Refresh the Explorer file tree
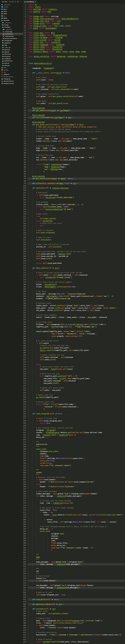Image resolution: width=125 pixels, height=644 pixels. 15,2
